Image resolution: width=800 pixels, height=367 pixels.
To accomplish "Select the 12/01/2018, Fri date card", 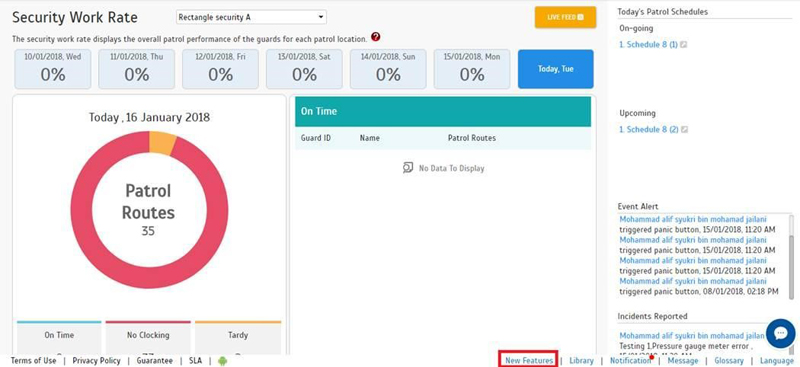I will point(220,69).
